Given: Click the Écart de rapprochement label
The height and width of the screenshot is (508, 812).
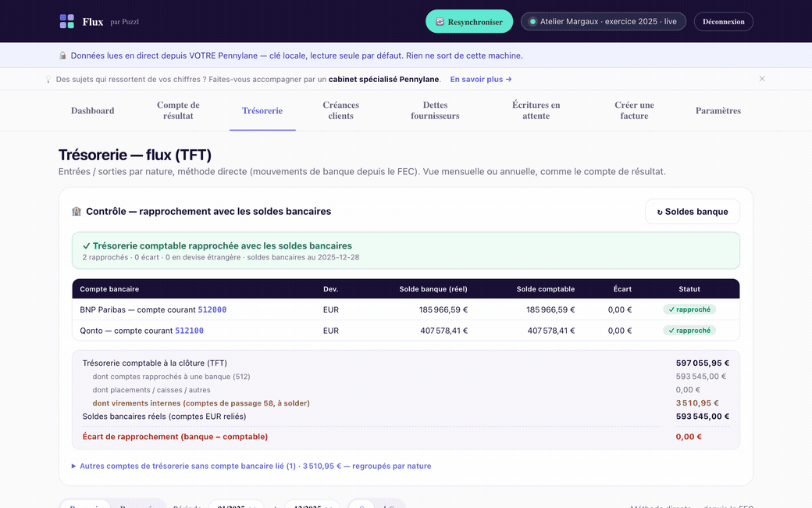Looking at the screenshot, I should tap(175, 436).
